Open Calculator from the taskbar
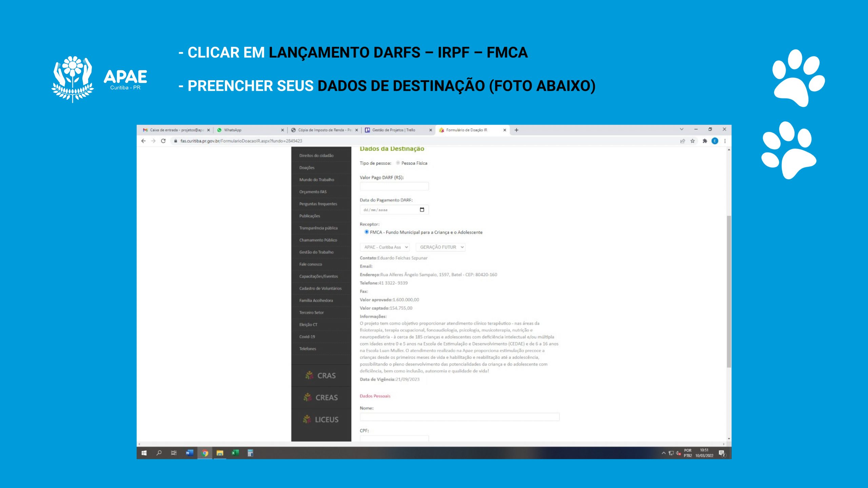This screenshot has height=488, width=868. click(x=250, y=453)
